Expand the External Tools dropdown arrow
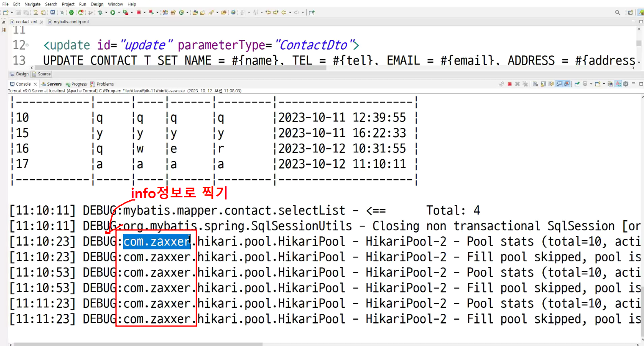Image resolution: width=644 pixels, height=346 pixels. [132, 12]
